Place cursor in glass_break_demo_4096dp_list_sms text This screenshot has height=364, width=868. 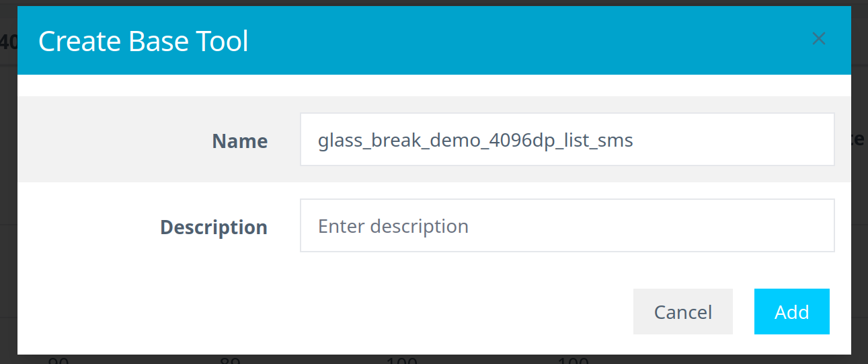tap(475, 141)
